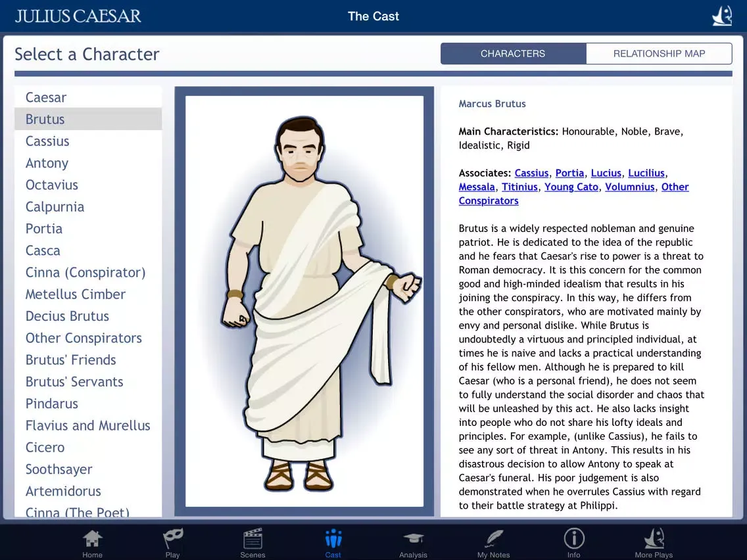747x560 pixels.
Task: Choose Cinna (Conspirator) from the list
Action: coord(88,272)
